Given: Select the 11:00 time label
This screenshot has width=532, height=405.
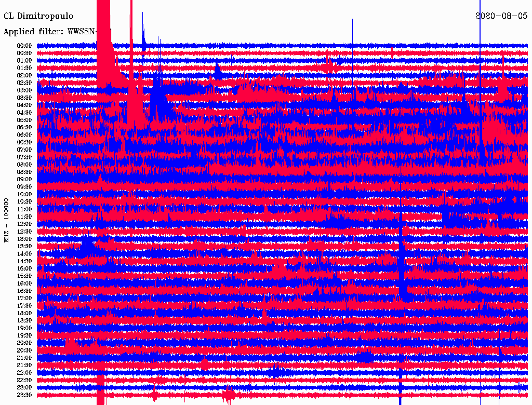Looking at the screenshot, I should 24,209.
